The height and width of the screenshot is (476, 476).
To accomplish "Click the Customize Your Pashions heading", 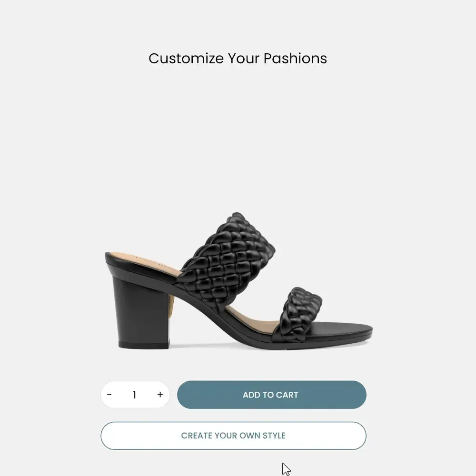I will click(x=238, y=59).
